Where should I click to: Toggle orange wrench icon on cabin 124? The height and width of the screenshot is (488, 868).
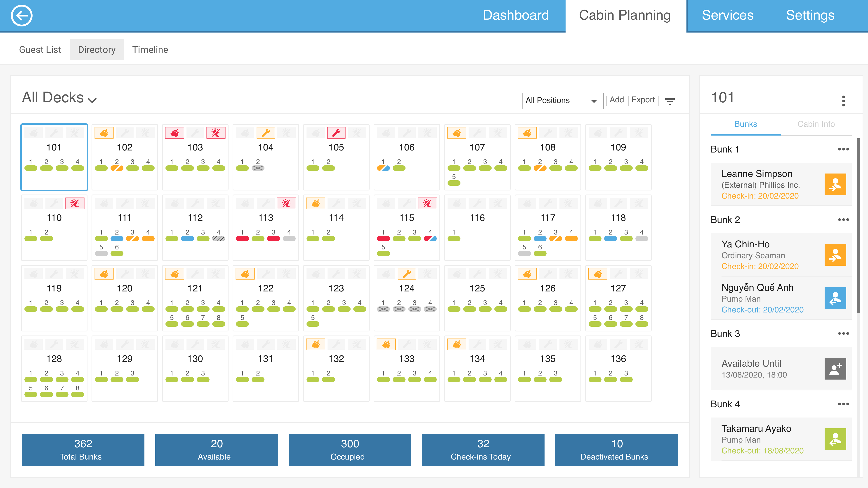[407, 274]
